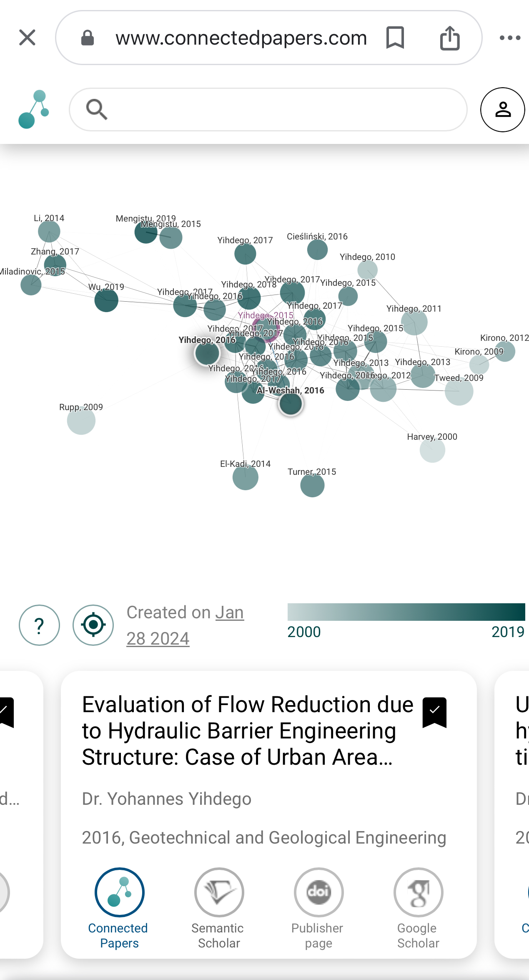The width and height of the screenshot is (529, 980).
Task: Select the Al-Weshah, 2016 graph node
Action: (x=291, y=404)
